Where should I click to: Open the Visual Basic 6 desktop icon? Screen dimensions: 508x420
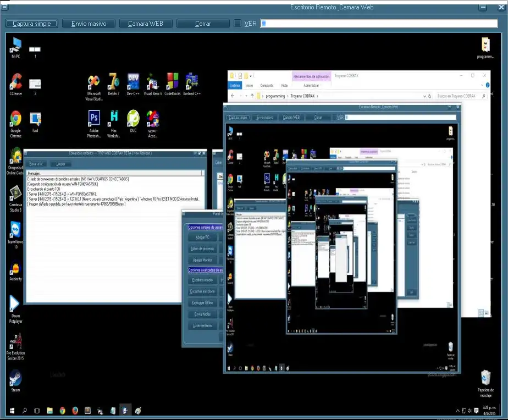(153, 84)
